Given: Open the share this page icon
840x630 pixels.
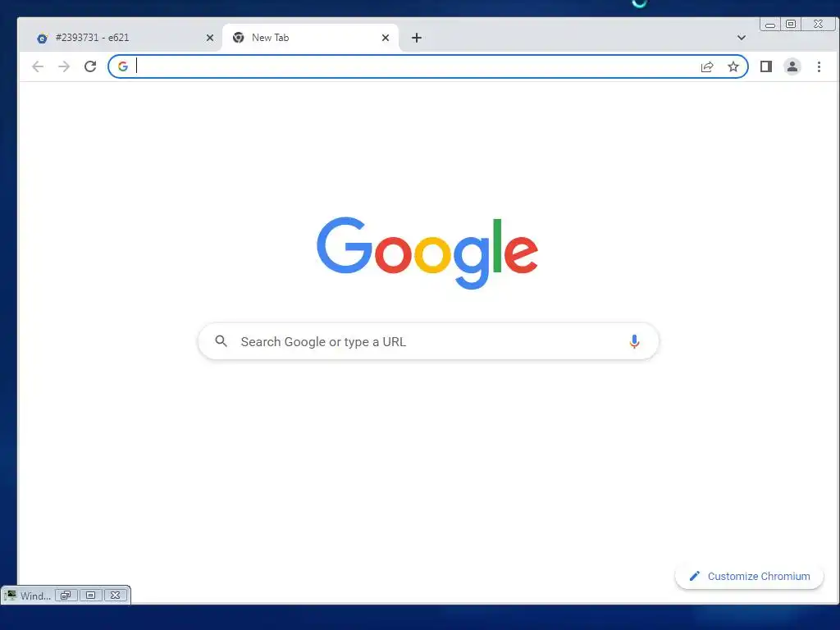Looking at the screenshot, I should 707,66.
